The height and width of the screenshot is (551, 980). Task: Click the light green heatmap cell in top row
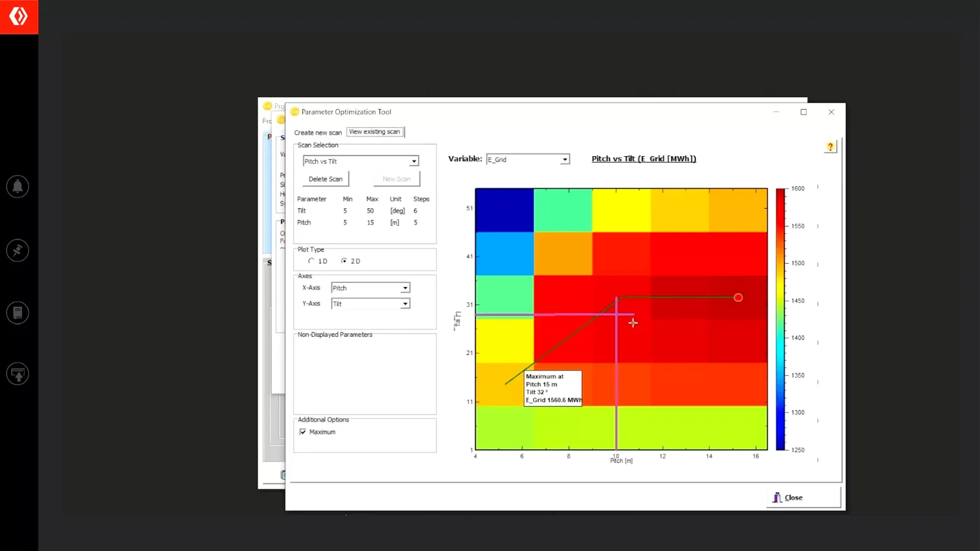pos(563,210)
